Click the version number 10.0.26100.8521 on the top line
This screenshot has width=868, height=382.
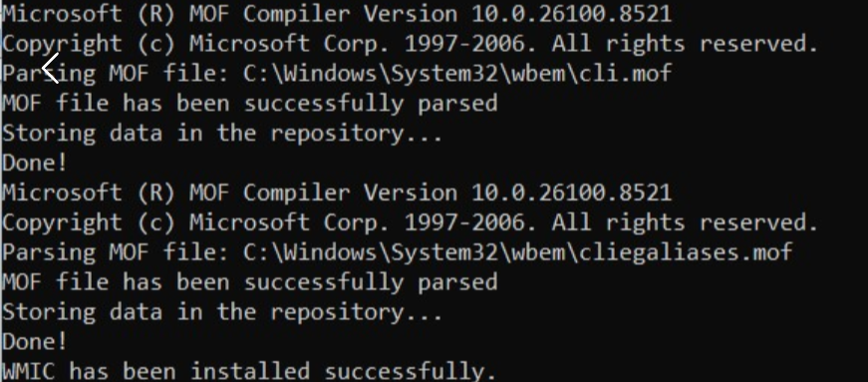[x=572, y=14]
